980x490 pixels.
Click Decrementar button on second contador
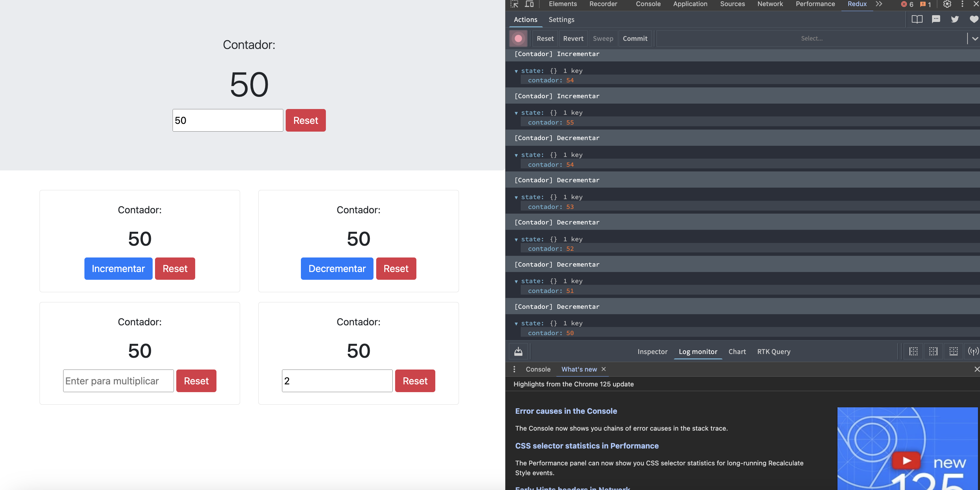pyautogui.click(x=338, y=268)
